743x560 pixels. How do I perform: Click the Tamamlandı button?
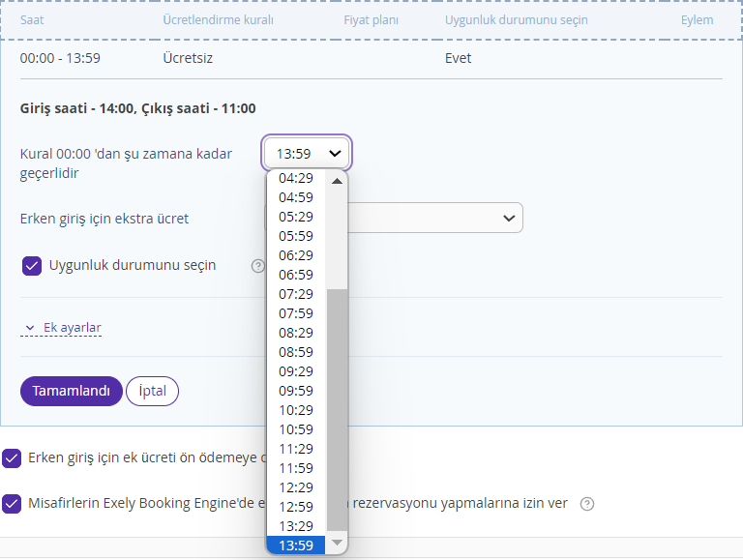pyautogui.click(x=71, y=392)
